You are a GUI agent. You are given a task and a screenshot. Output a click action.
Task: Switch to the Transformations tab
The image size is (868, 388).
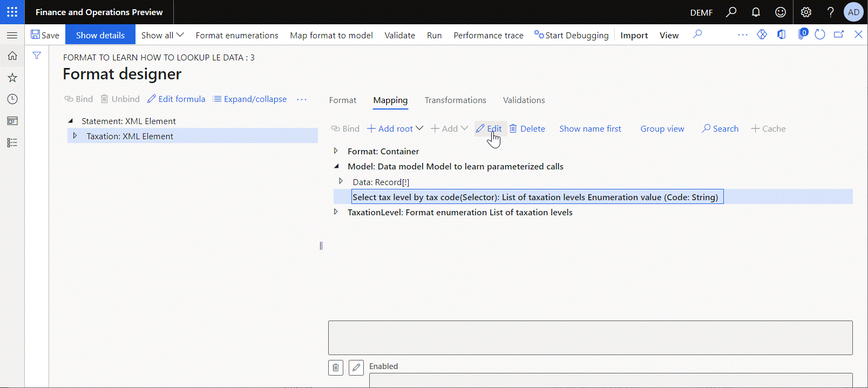click(456, 100)
